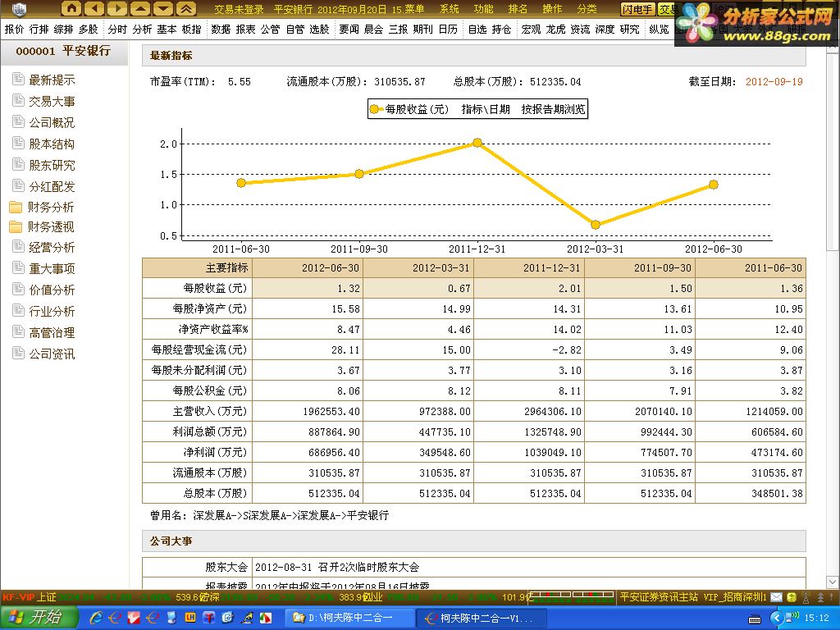Open the 分类 menu
The width and height of the screenshot is (840, 630).
tap(587, 9)
